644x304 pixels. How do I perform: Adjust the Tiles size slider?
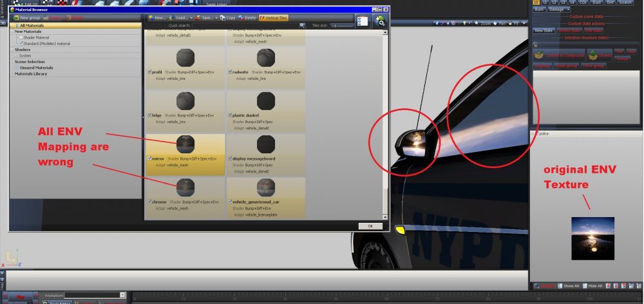(342, 26)
